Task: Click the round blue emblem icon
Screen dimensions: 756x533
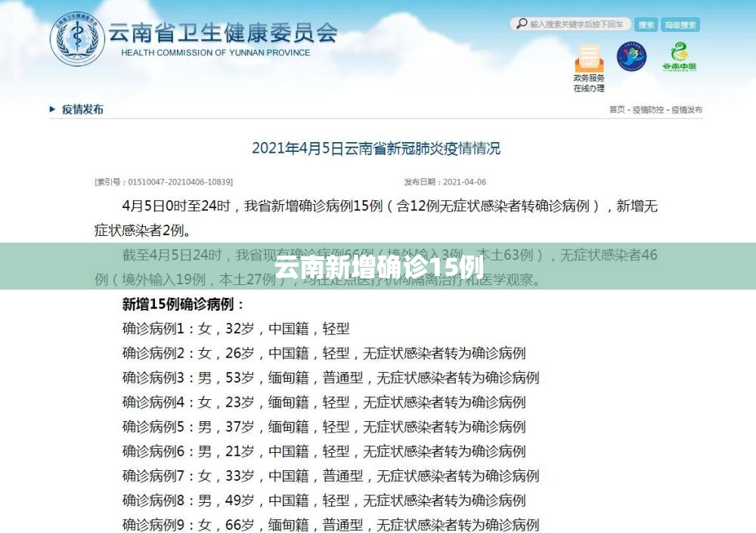Action: tap(631, 57)
